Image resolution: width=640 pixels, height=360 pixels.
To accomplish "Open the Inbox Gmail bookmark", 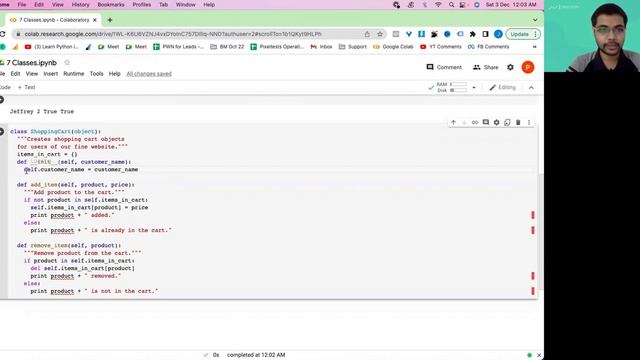I will click(x=321, y=47).
